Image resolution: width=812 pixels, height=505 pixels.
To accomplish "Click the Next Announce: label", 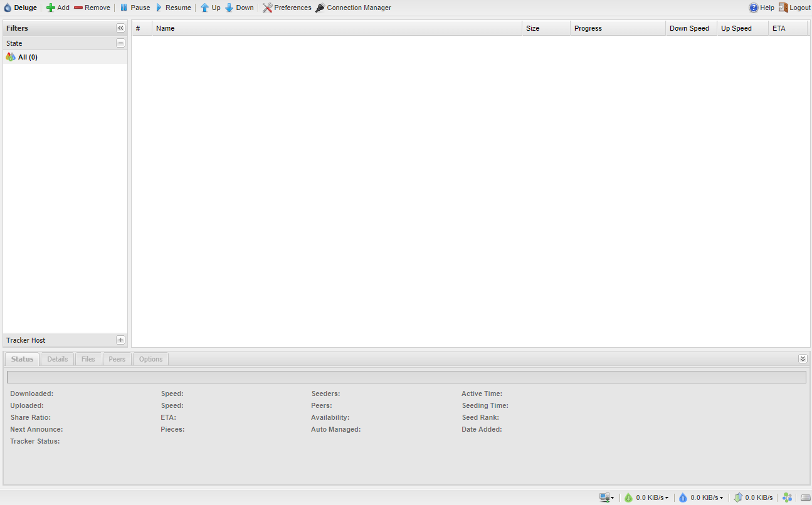I will [x=36, y=429].
